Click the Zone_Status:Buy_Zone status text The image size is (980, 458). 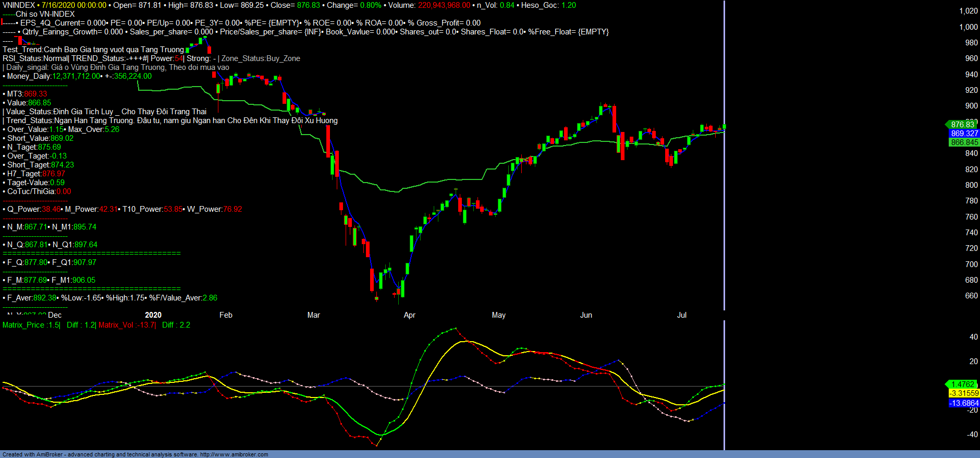(261, 58)
